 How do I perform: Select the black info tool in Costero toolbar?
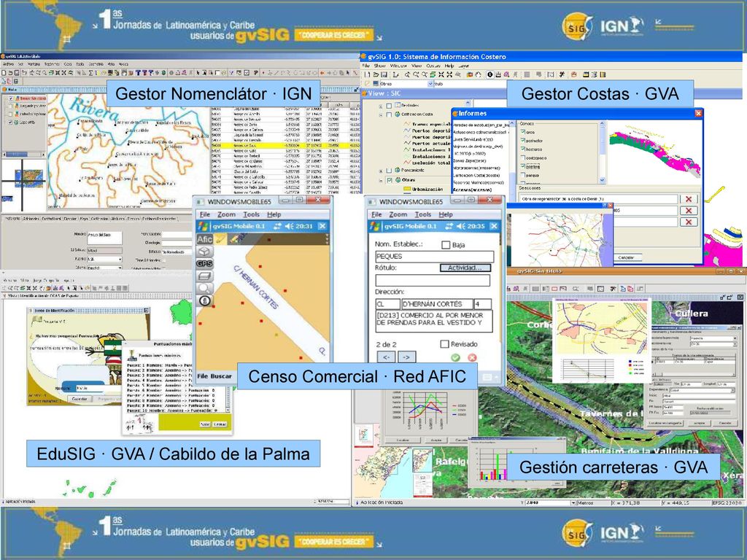click(489, 75)
